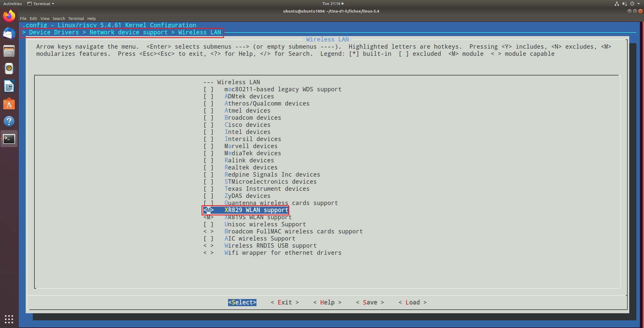
Task: Toggle Atmel devices checkbox
Action: point(208,111)
